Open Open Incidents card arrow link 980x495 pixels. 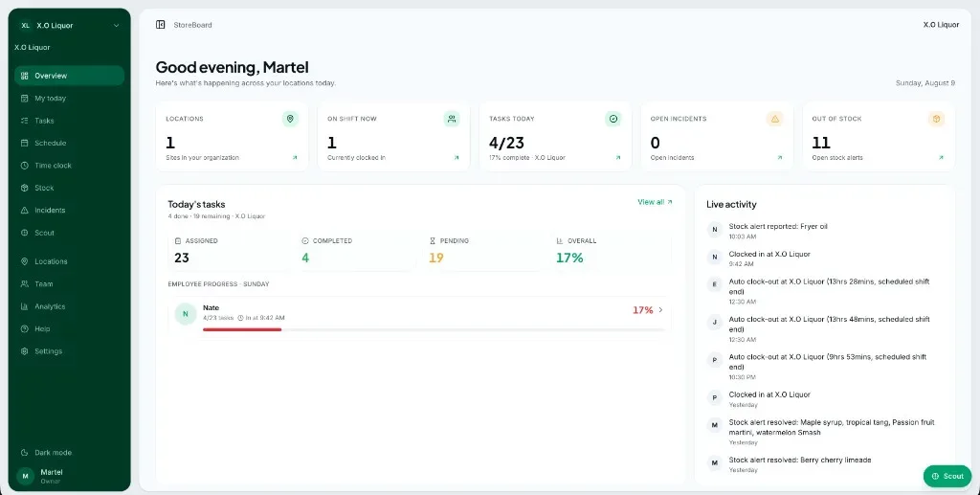[780, 158]
